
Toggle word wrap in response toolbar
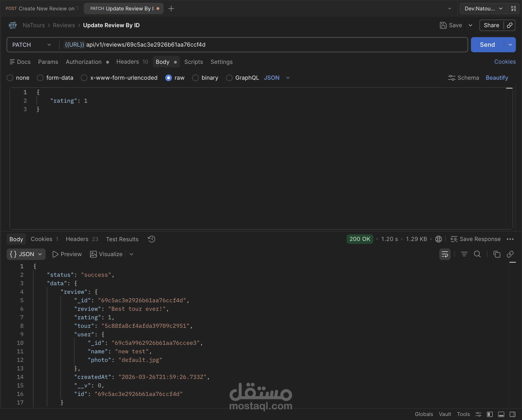pos(445,254)
